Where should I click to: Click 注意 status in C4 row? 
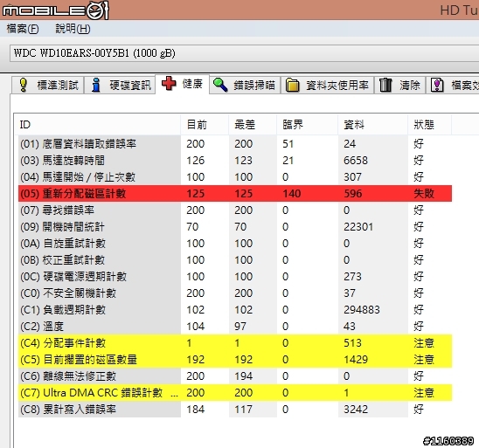tap(424, 343)
